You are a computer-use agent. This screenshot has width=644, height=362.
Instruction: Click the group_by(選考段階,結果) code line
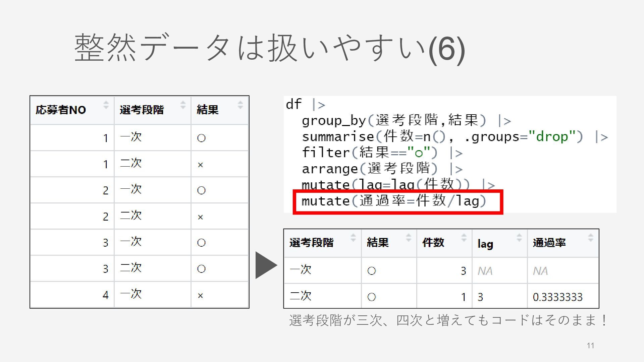407,120
